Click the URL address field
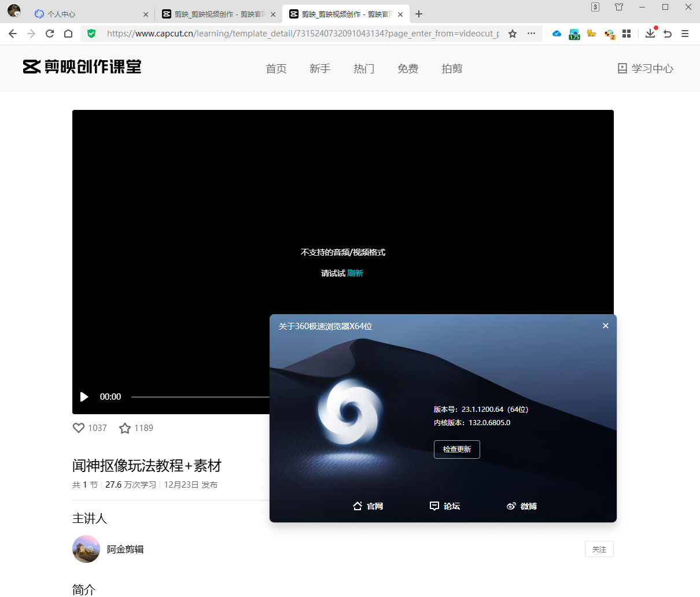This screenshot has width=700, height=597. 303,34
